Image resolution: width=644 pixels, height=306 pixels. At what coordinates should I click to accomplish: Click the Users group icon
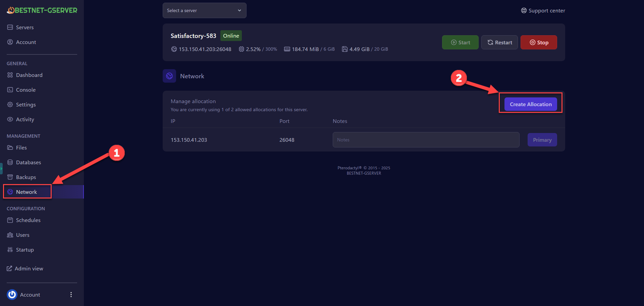[x=10, y=235]
